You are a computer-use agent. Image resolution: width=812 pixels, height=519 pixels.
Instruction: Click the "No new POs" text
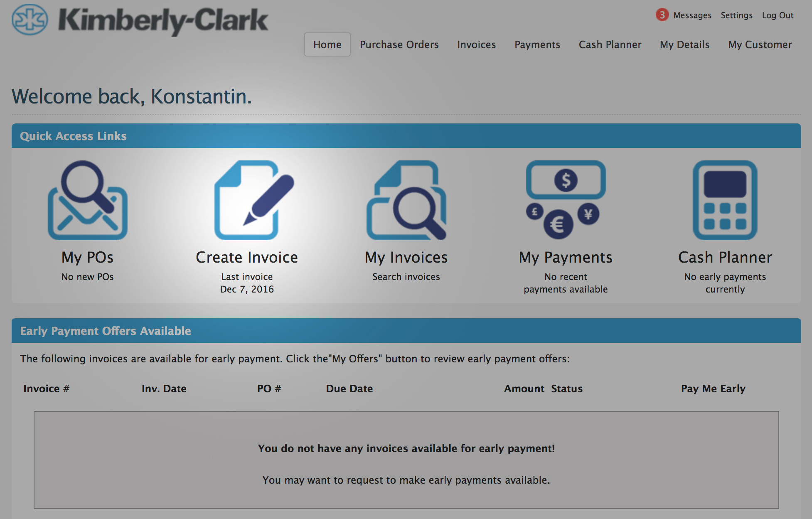pos(87,277)
